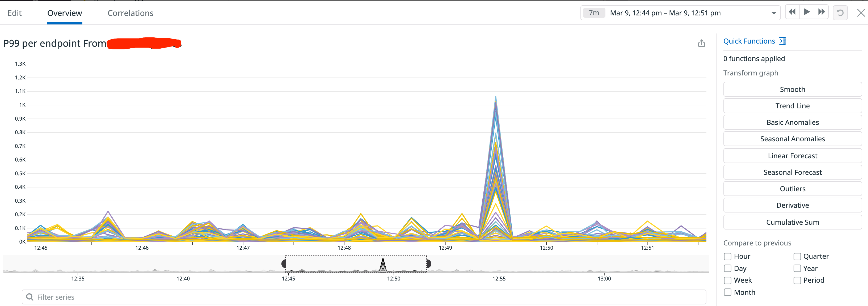Open the Edit tab

pyautogui.click(x=15, y=13)
